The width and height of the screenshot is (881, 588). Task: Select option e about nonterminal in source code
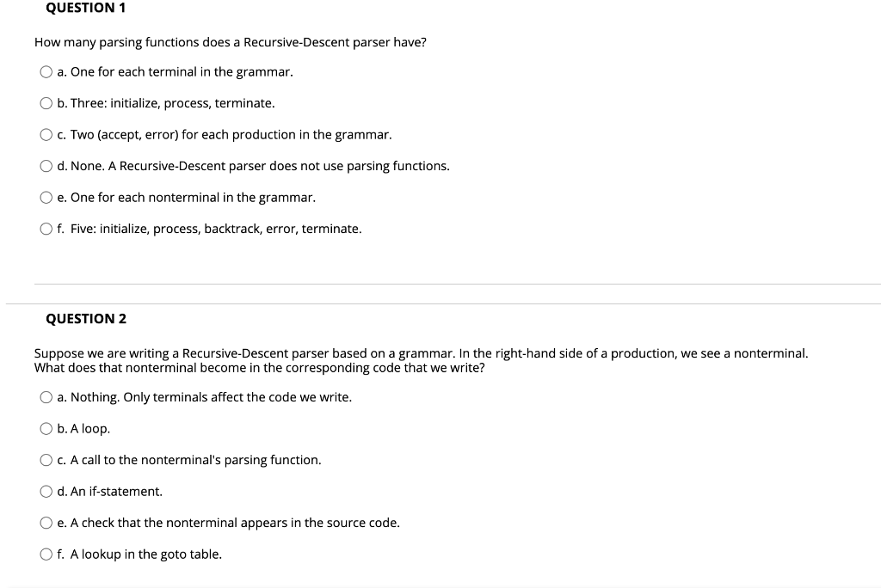pyautogui.click(x=46, y=522)
